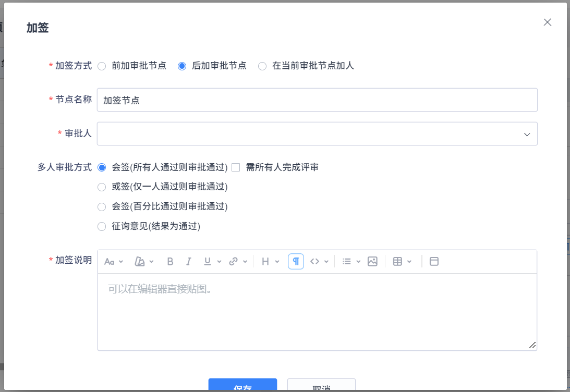Click the Bold formatting icon
This screenshot has height=392, width=570.
[170, 262]
